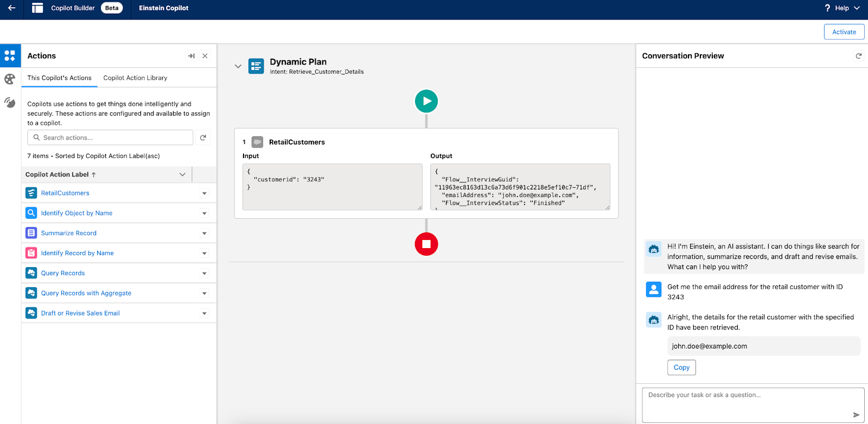Open Identify Object by Name row dropdown
The width and height of the screenshot is (868, 424).
click(x=205, y=213)
